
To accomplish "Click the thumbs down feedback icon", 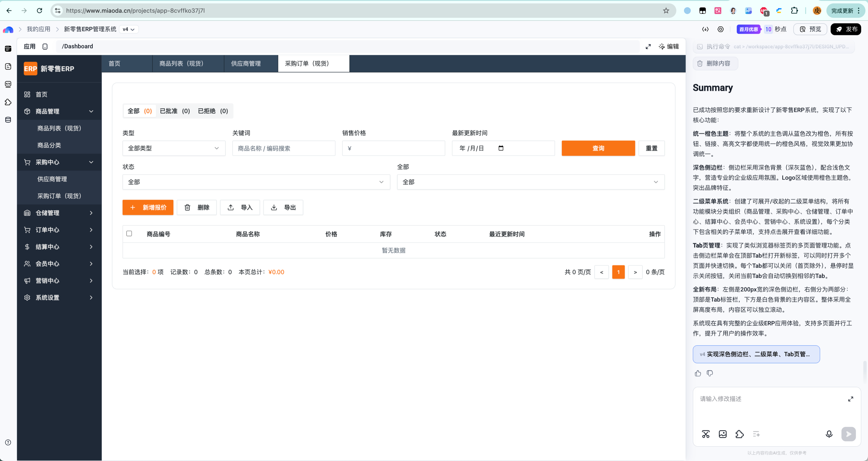I will coord(709,373).
